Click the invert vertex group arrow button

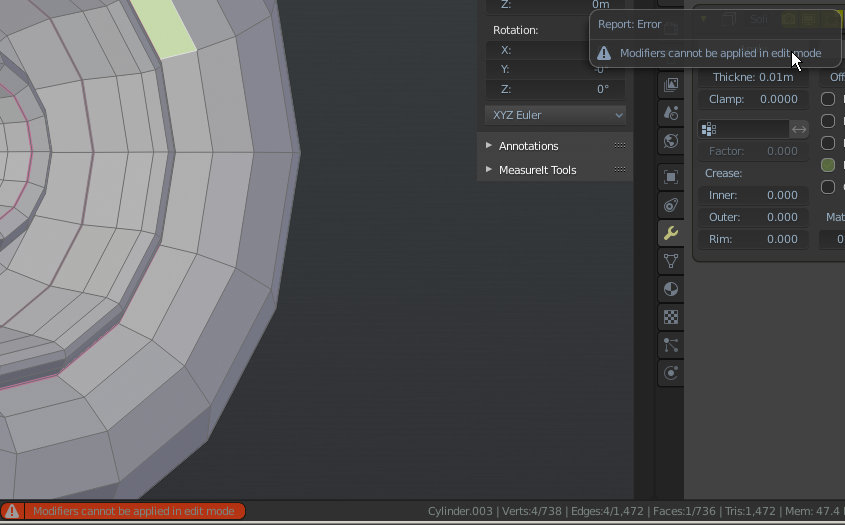point(799,129)
